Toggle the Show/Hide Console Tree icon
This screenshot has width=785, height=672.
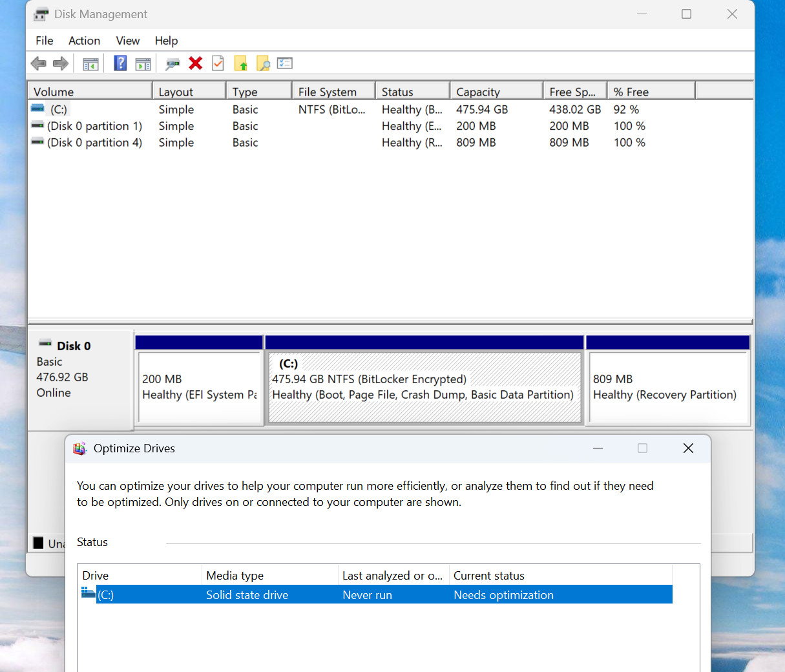point(91,63)
